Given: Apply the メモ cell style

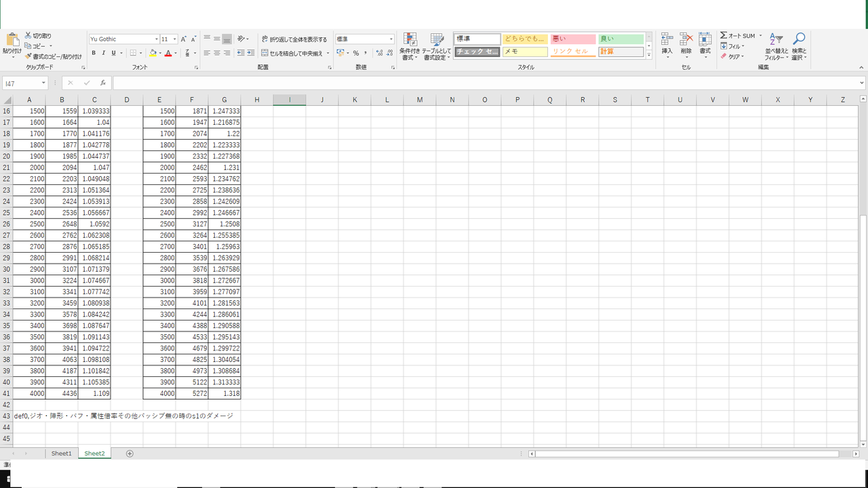Looking at the screenshot, I should pos(525,52).
